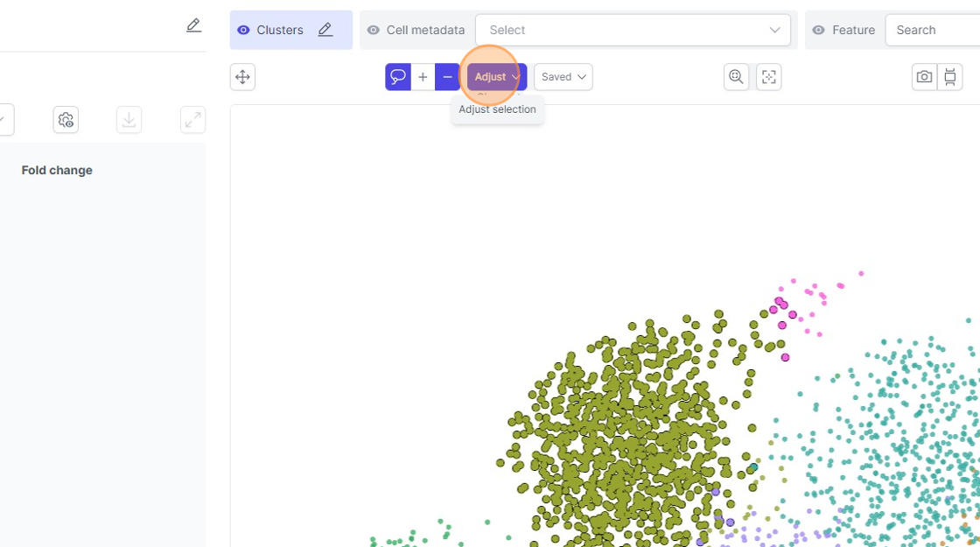
Task: Click the fit-to-view focus icon
Action: point(768,77)
